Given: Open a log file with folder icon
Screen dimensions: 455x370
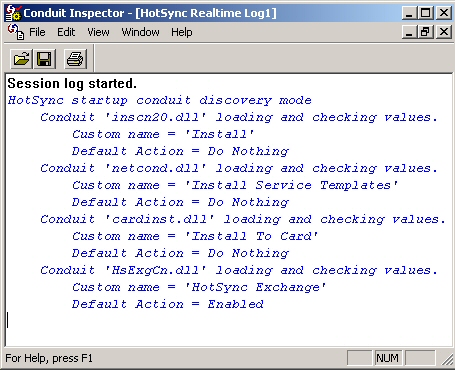Looking at the screenshot, I should click(21, 59).
